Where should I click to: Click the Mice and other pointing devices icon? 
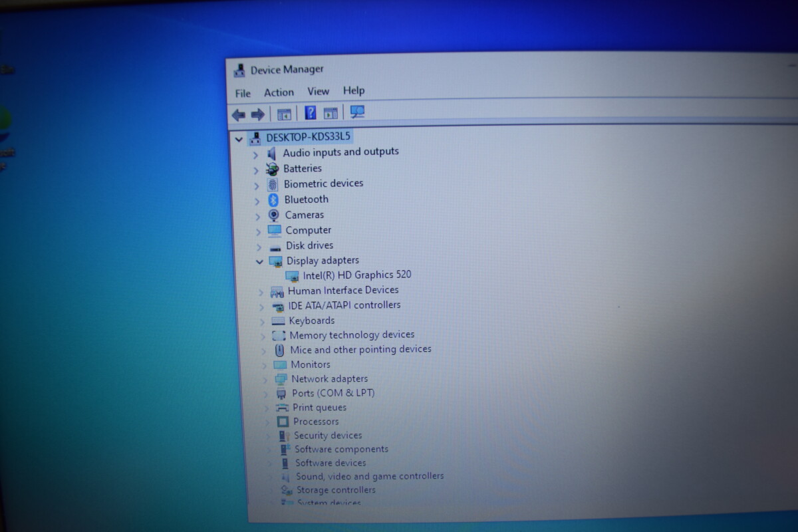pyautogui.click(x=280, y=350)
